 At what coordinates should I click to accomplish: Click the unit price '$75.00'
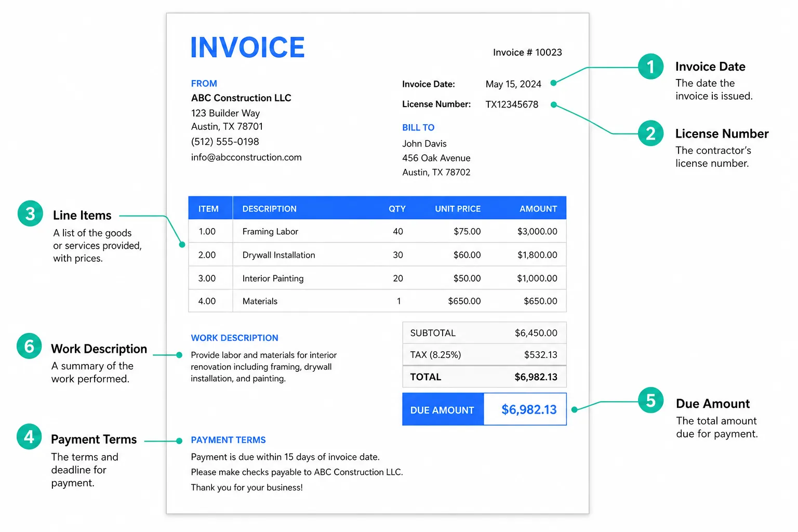click(467, 232)
